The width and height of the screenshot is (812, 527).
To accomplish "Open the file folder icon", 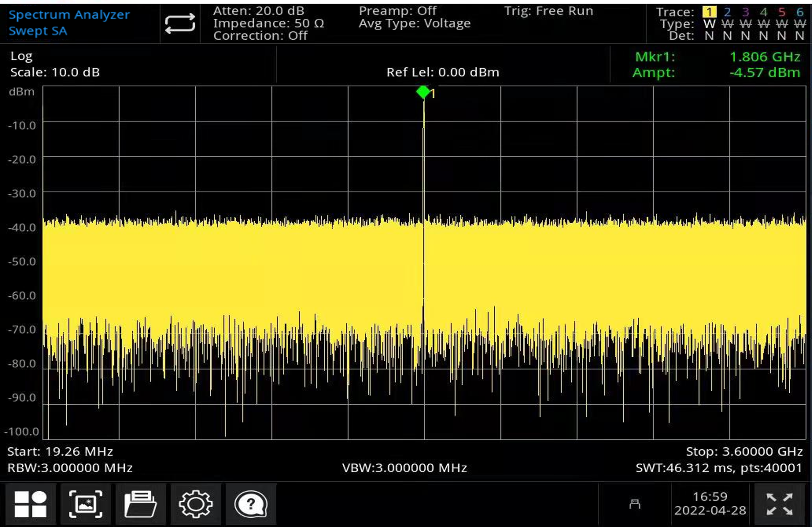I will point(140,504).
